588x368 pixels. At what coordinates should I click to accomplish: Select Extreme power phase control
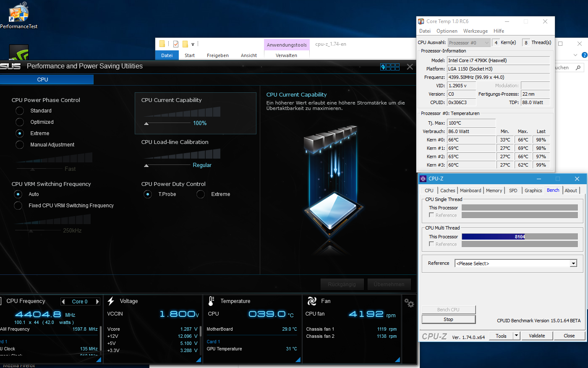click(20, 133)
